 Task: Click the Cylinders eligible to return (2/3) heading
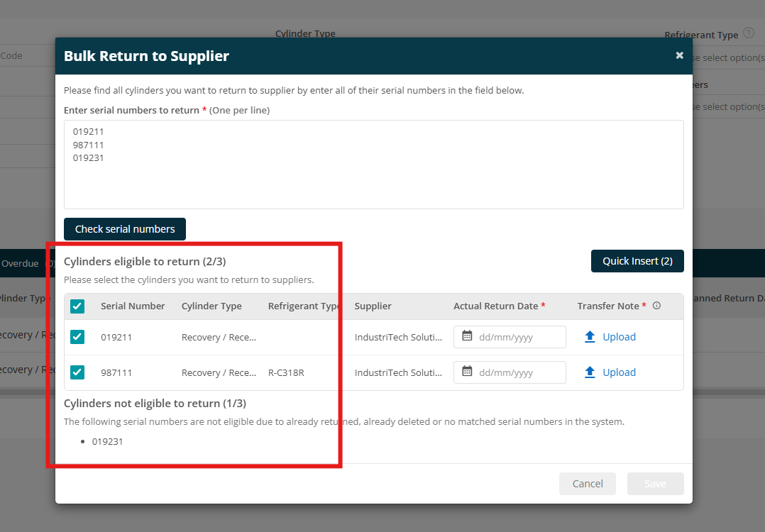click(x=145, y=262)
